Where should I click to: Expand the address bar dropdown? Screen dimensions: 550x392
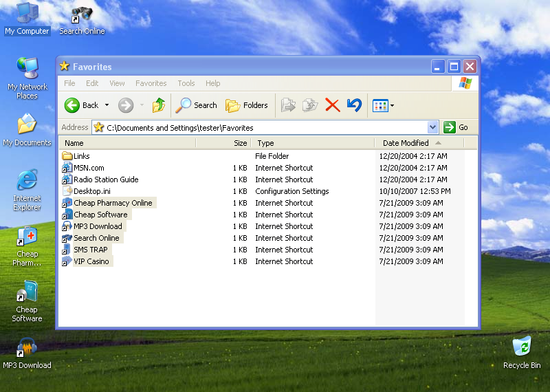coord(433,127)
